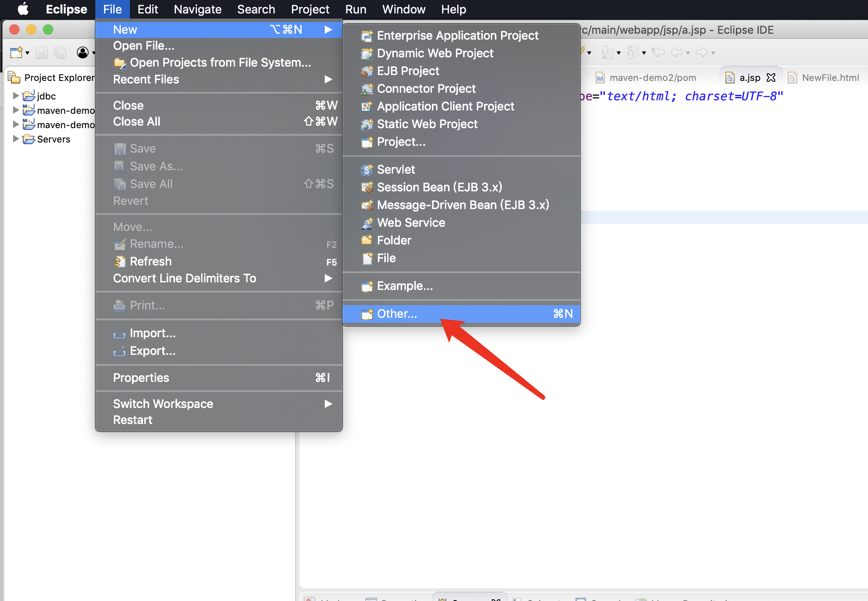Click the Refresh icon in File menu
868x601 pixels.
pyautogui.click(x=120, y=262)
